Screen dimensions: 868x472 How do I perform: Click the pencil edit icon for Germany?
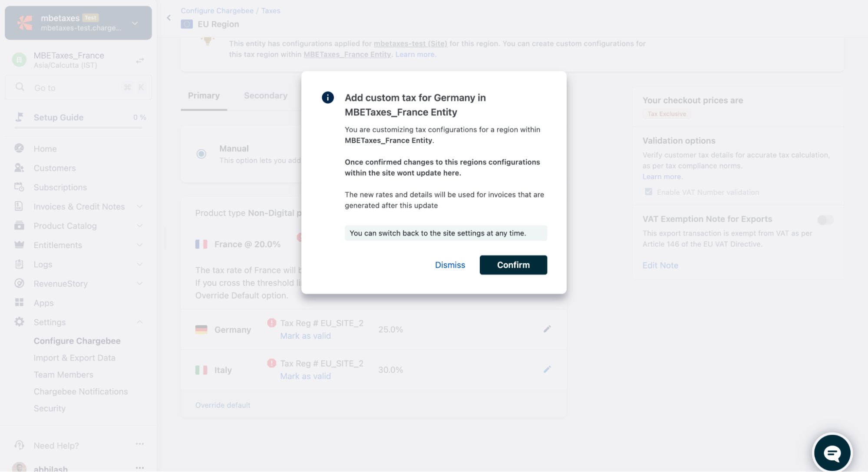(x=547, y=329)
